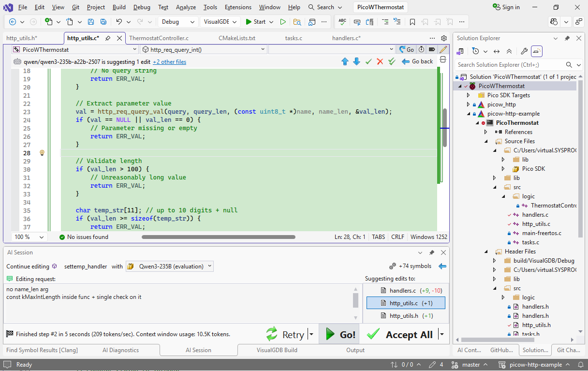This screenshot has width=588, height=371.
Task: Expand the Pico SDK Targets node
Action: [468, 95]
